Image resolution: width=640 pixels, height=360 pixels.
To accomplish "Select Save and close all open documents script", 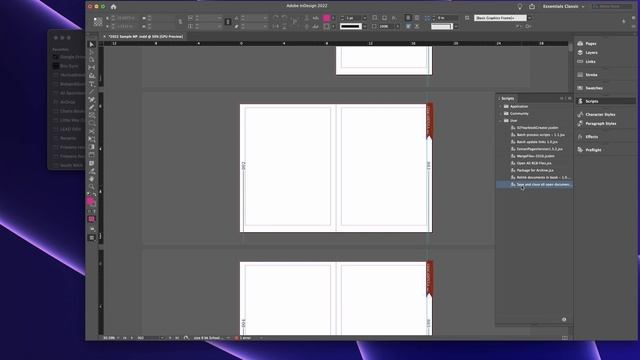I will [535, 184].
